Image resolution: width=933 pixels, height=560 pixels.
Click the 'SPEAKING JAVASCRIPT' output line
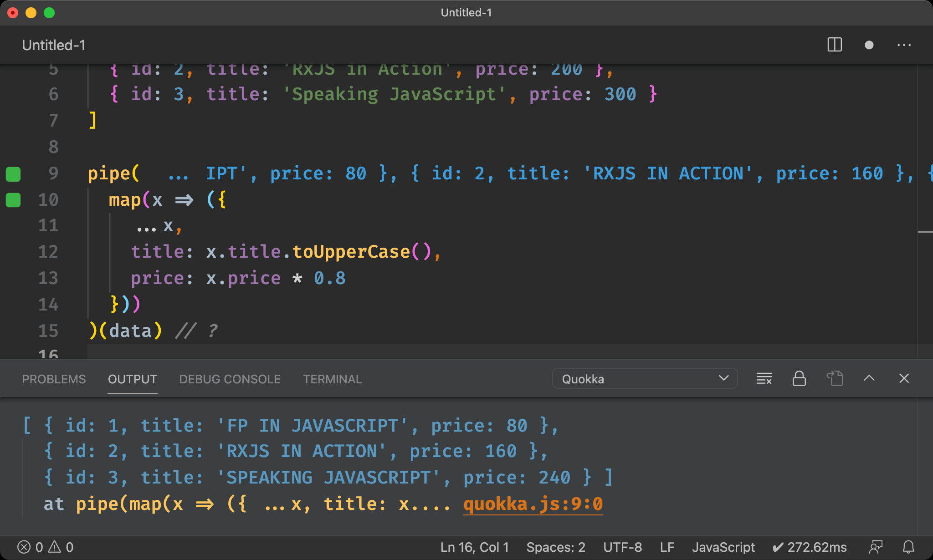click(328, 478)
